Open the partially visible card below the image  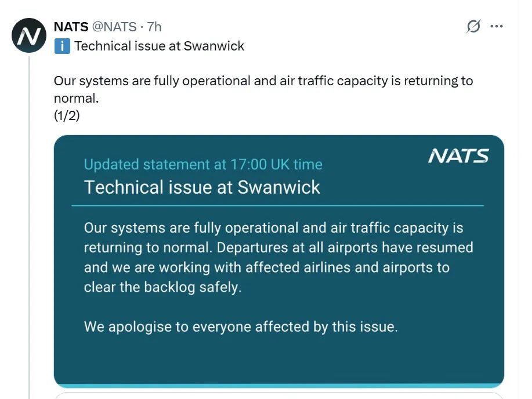(x=279, y=396)
